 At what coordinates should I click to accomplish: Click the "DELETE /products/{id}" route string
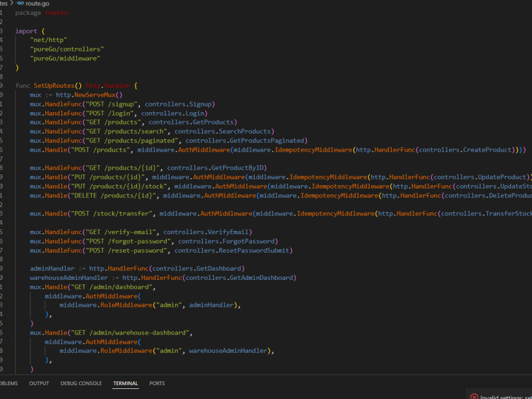[x=113, y=195]
